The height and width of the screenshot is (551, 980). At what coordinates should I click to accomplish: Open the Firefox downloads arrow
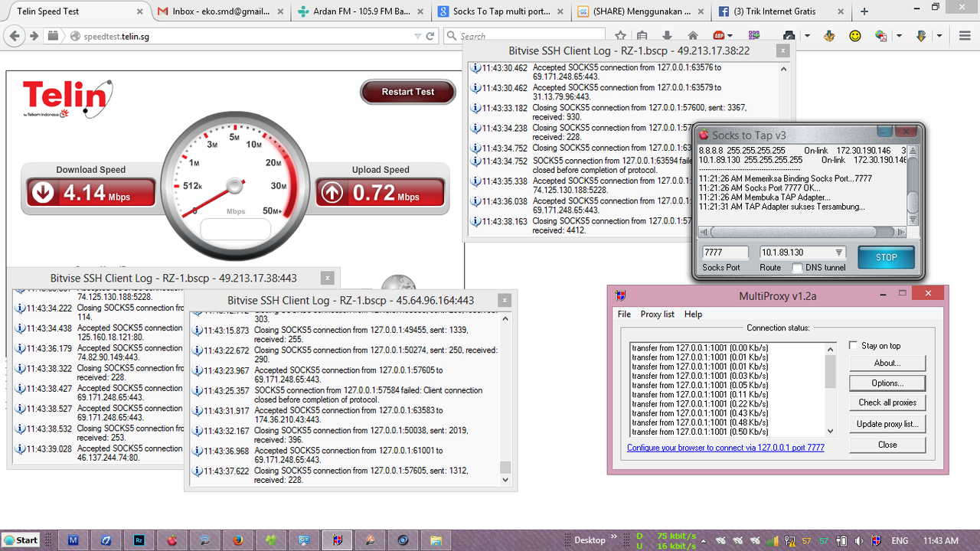668,36
